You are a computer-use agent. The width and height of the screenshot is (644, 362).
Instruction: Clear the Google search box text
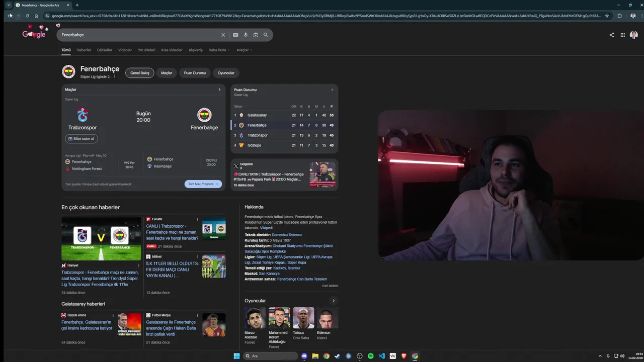click(x=223, y=35)
